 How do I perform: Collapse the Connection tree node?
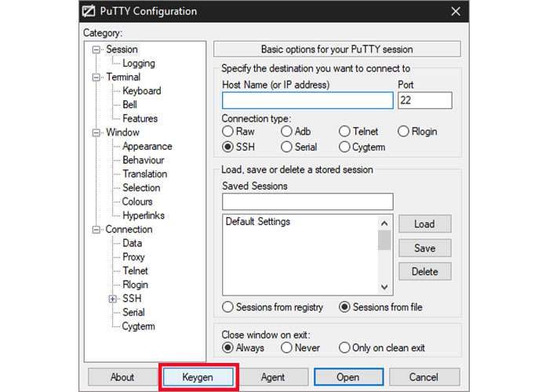tap(96, 230)
